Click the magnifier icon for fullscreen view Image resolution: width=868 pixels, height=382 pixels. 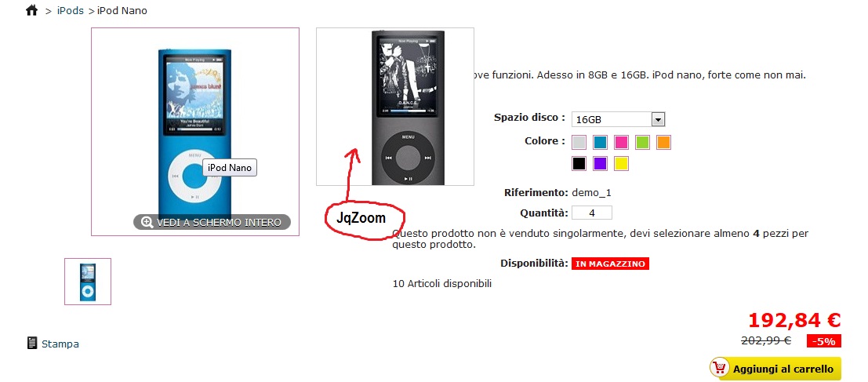coord(147,222)
